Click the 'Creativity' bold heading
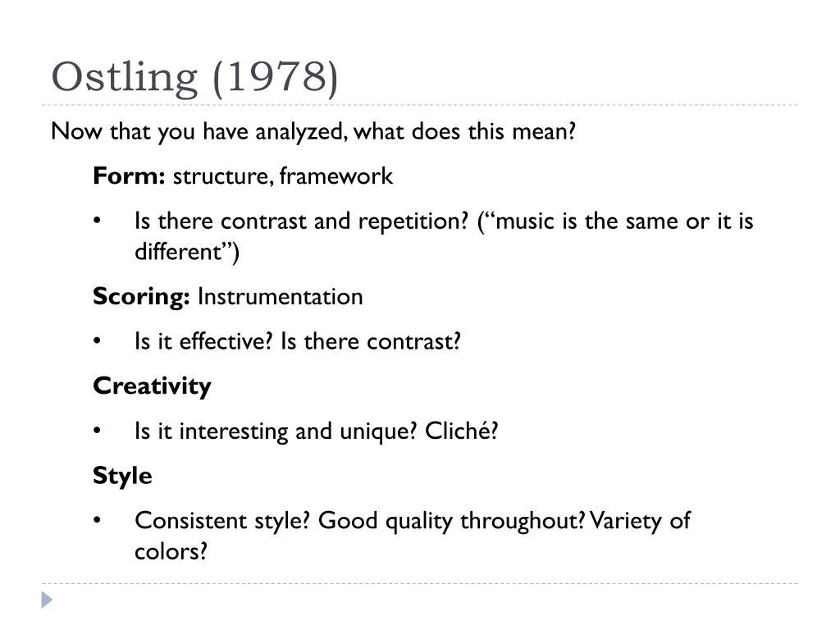This screenshot has width=840, height=630. click(x=152, y=386)
